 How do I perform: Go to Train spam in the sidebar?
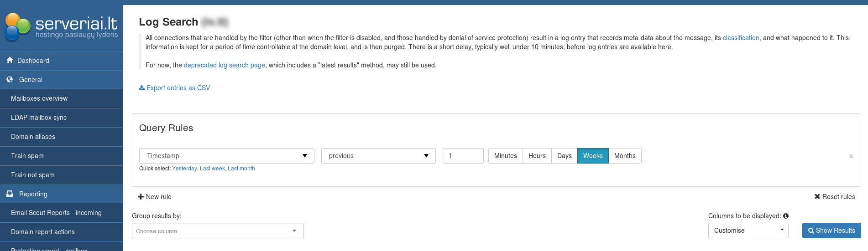point(27,156)
